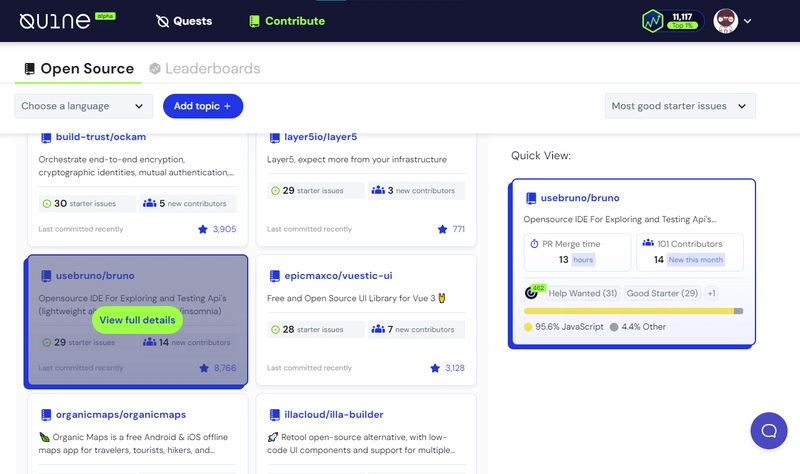Click the Contribute book icon
800x474 pixels.
click(x=254, y=21)
